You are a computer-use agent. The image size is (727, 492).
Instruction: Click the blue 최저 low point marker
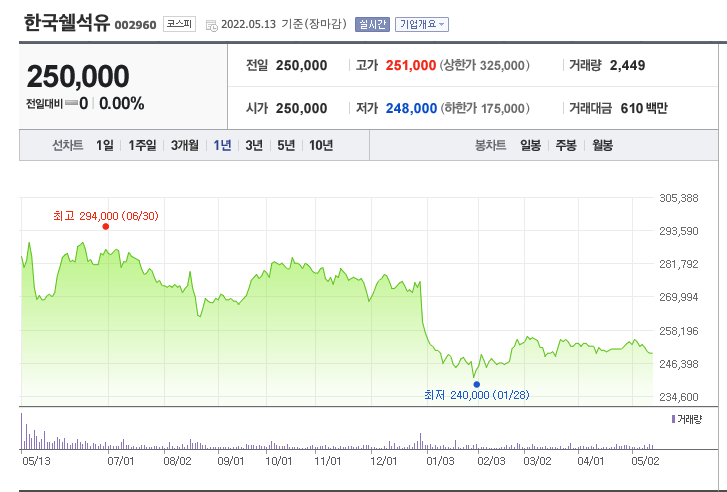[x=477, y=384]
